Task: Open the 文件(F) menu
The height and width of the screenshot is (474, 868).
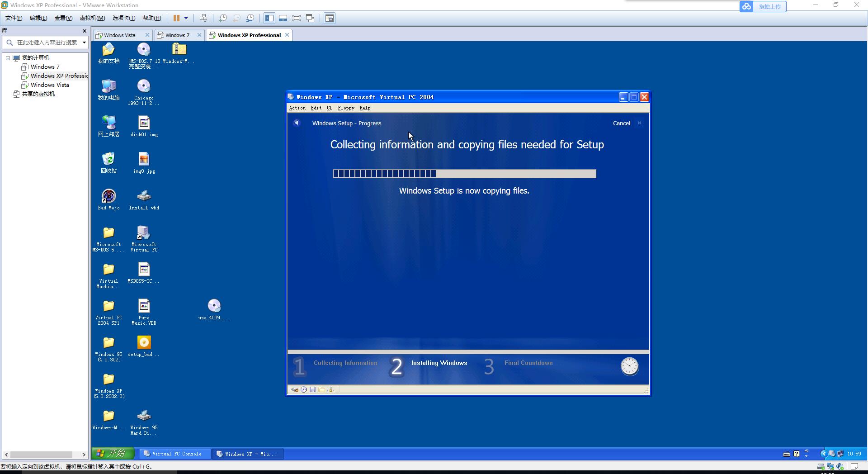Action: point(14,18)
